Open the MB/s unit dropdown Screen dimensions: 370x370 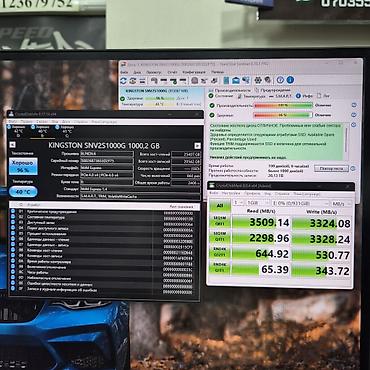(341, 203)
